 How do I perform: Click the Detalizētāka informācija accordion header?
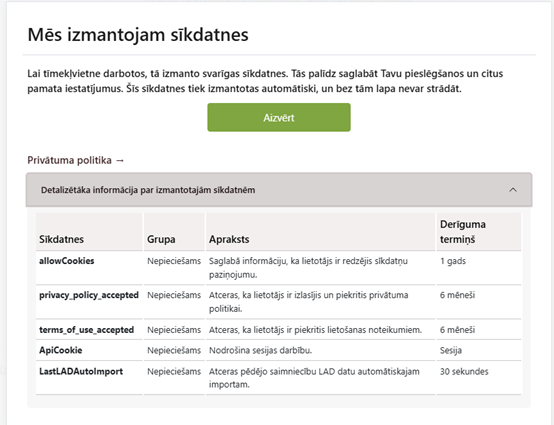[279, 190]
